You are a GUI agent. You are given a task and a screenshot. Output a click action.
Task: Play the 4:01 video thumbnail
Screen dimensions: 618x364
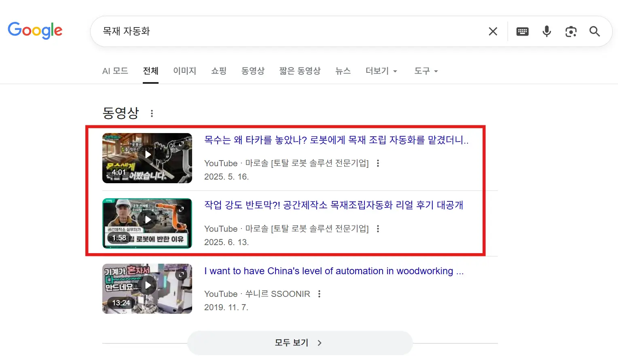[147, 158]
